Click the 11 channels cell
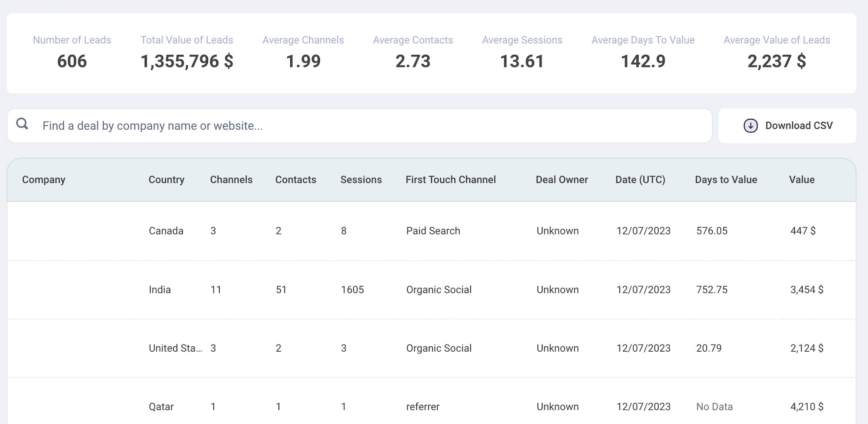 click(x=216, y=290)
